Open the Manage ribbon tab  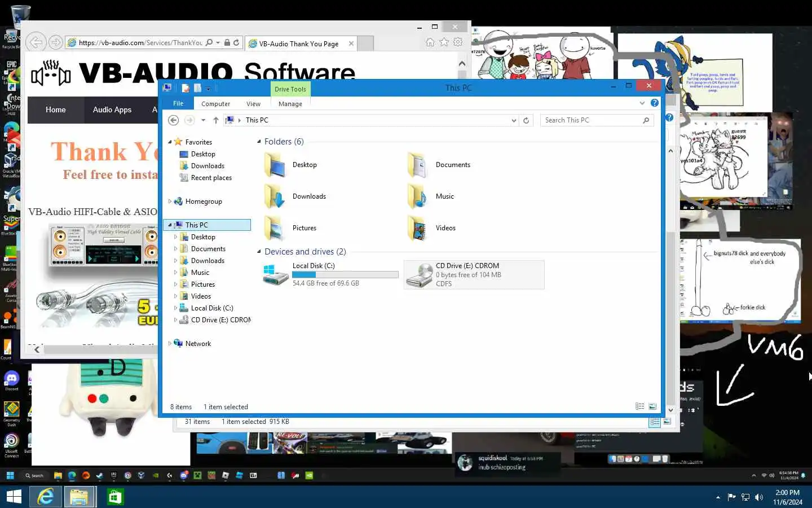(290, 104)
